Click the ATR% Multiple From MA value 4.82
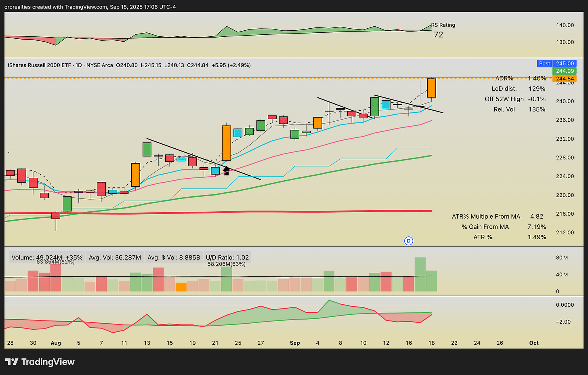 point(537,217)
